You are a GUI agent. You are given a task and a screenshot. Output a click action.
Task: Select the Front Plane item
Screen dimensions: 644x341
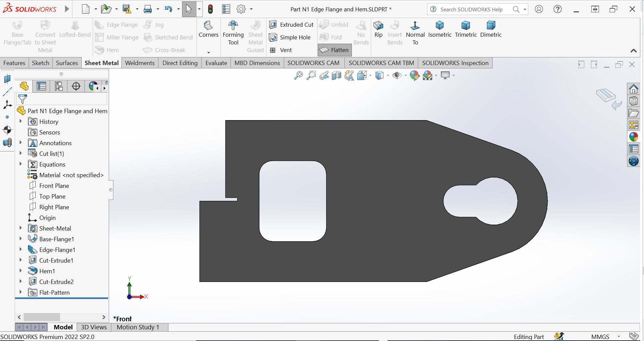(x=49, y=186)
